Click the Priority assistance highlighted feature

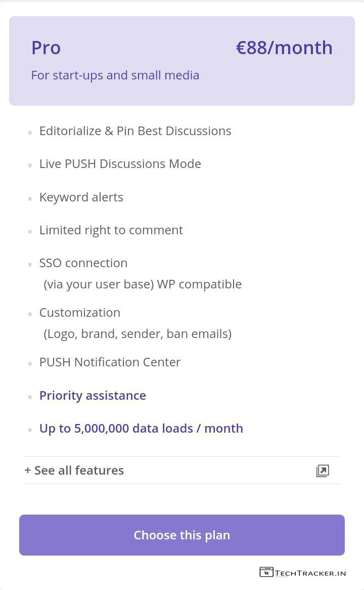click(93, 396)
